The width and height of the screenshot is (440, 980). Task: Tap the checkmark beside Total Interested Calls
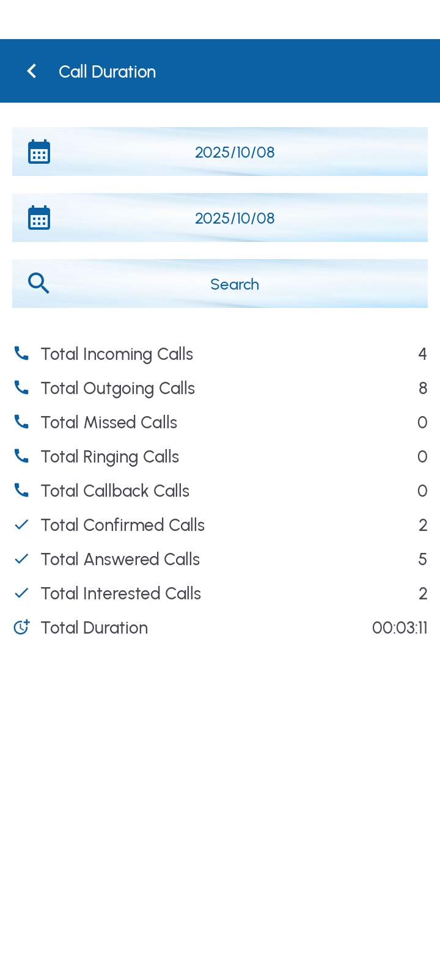[x=21, y=593]
